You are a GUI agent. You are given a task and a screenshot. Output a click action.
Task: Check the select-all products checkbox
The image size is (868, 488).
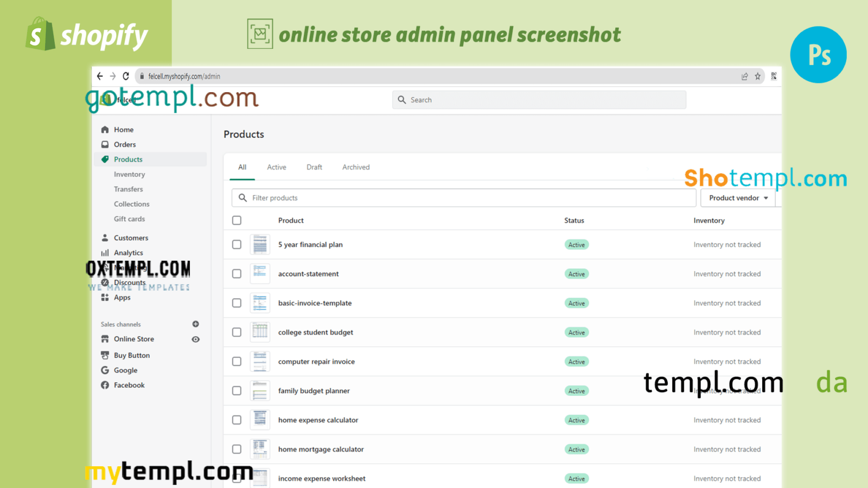pos(237,221)
